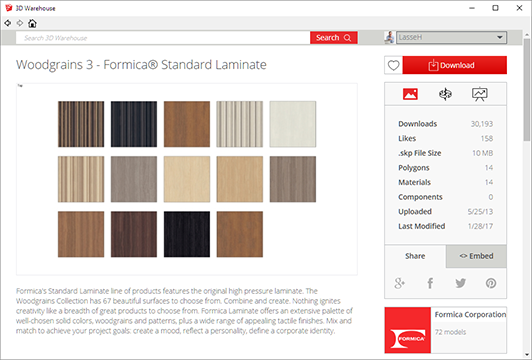
Task: Share on Google Plus
Action: (400, 283)
